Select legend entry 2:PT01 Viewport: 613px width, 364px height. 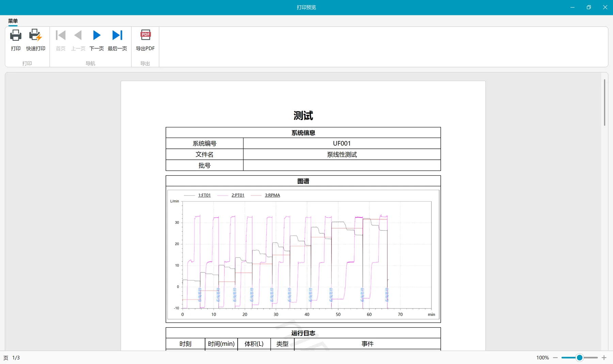click(x=238, y=195)
